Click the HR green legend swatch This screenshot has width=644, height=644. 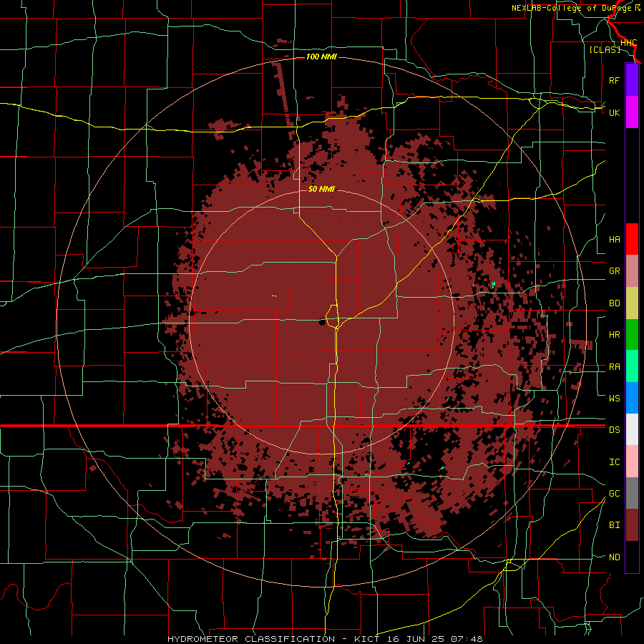click(632, 335)
